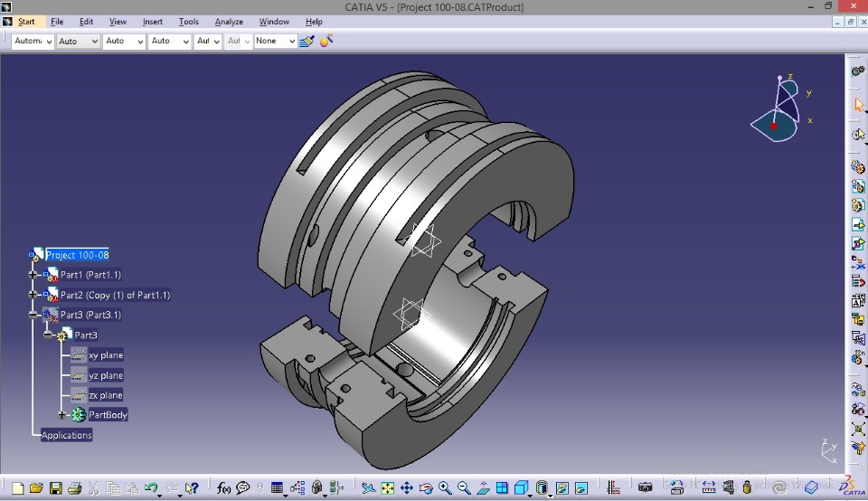Click the Capture camera icon
This screenshot has width=868, height=501.
(645, 487)
